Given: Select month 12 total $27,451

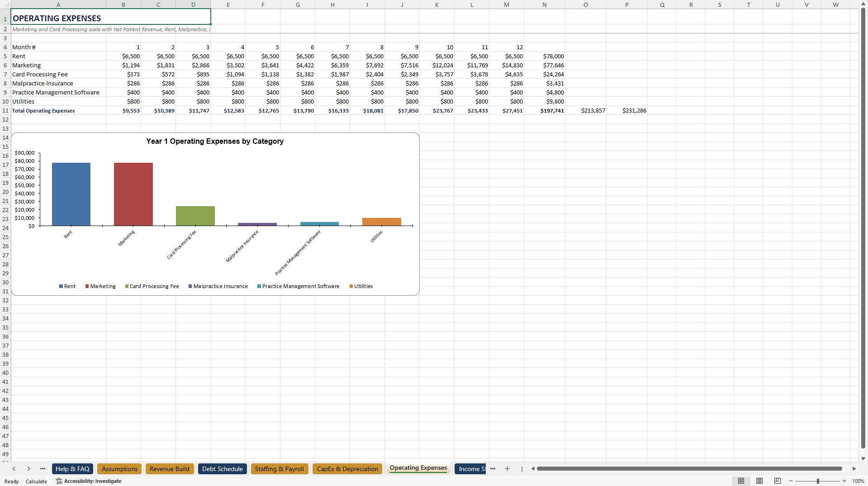Looking at the screenshot, I should point(507,110).
